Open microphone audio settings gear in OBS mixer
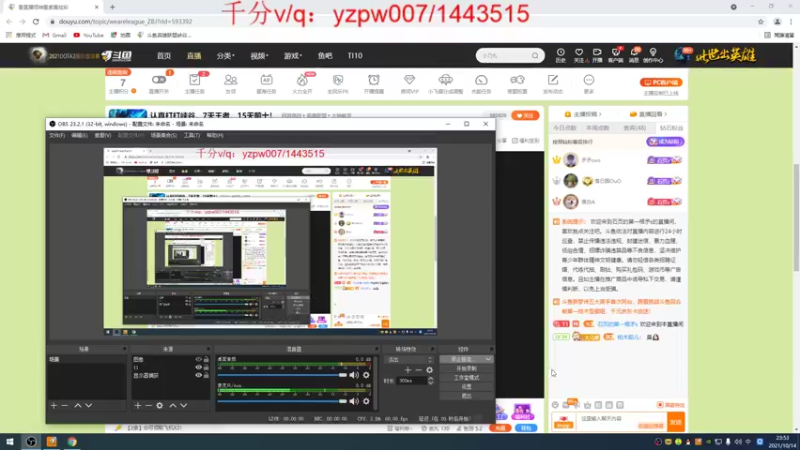This screenshot has width=800, height=450. [366, 401]
